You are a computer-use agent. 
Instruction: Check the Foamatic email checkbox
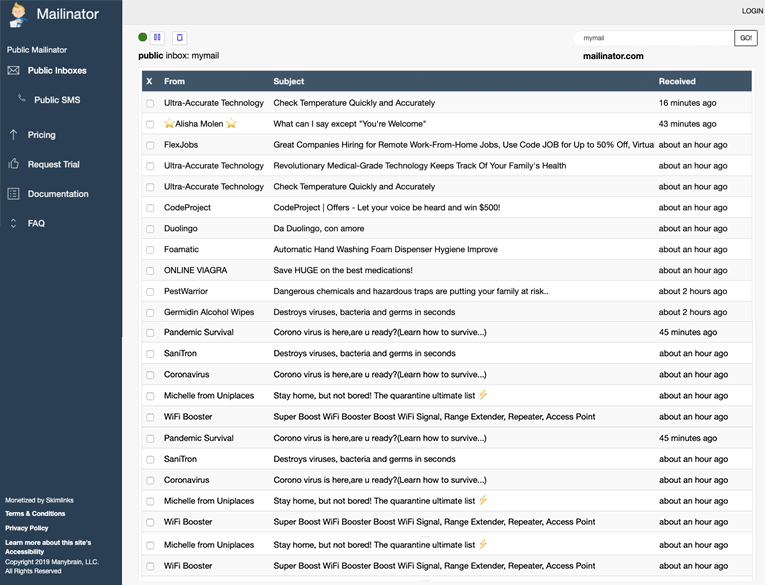[150, 250]
